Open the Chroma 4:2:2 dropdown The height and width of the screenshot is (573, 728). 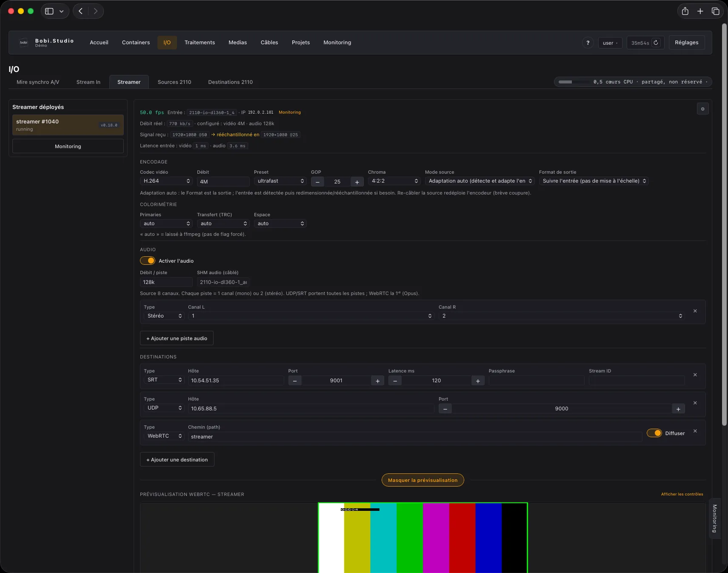click(x=394, y=181)
